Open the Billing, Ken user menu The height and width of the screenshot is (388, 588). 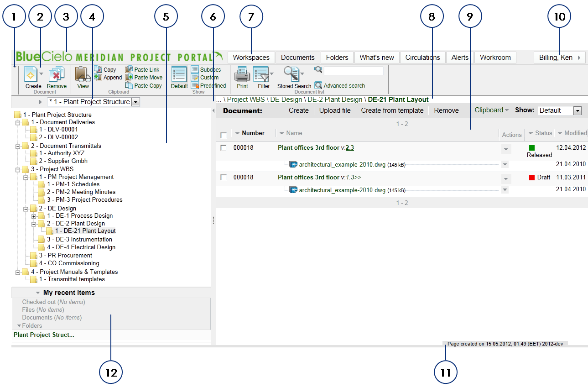tap(560, 58)
